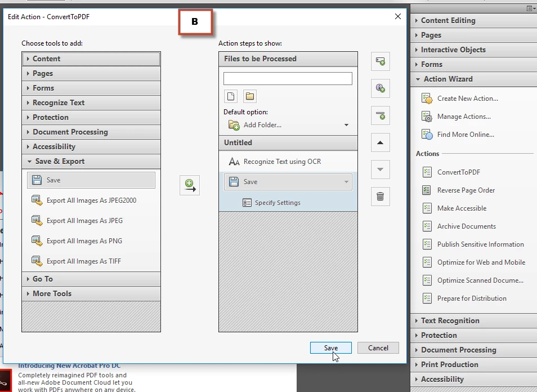Screen dimensions: 537x392
Task: Click the add folder icon button
Action: pyautogui.click(x=250, y=96)
